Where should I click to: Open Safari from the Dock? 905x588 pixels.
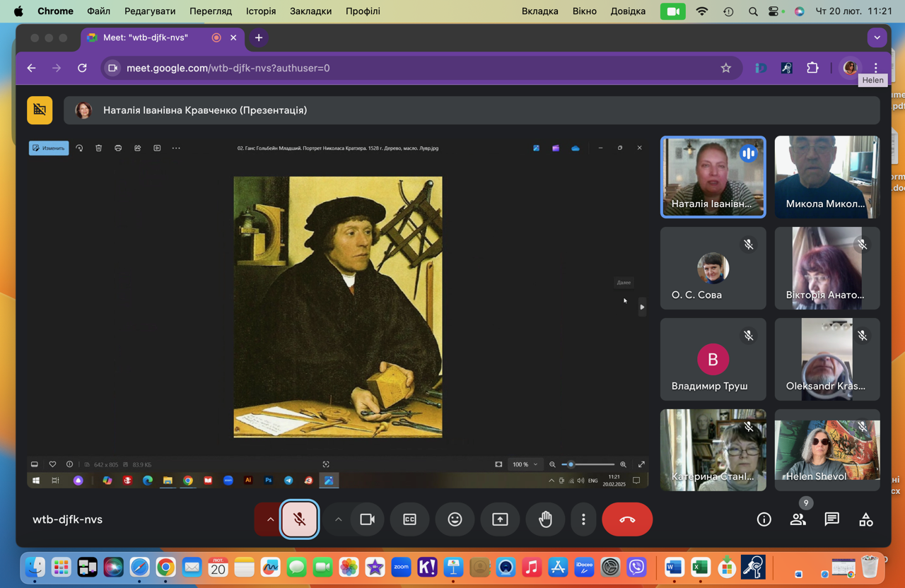139,567
